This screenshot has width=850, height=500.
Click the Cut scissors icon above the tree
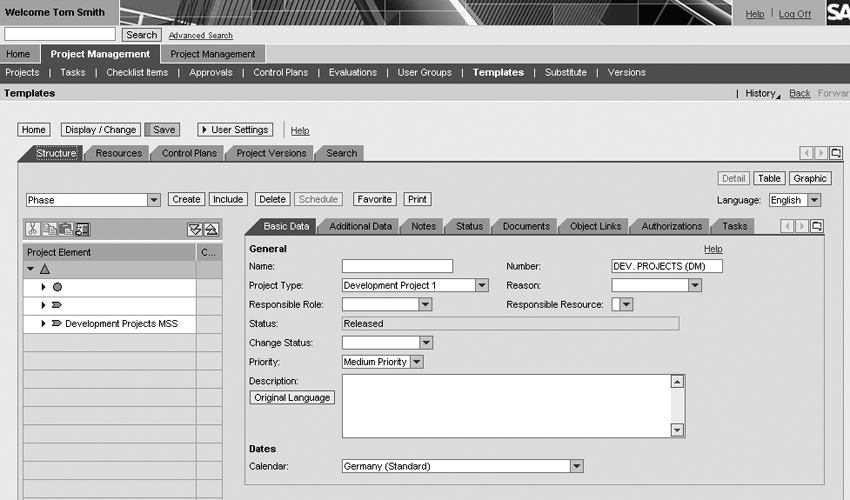pyautogui.click(x=33, y=229)
